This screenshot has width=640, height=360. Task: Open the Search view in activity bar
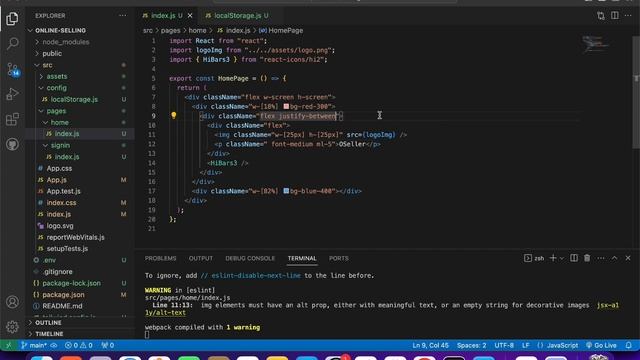(12, 43)
